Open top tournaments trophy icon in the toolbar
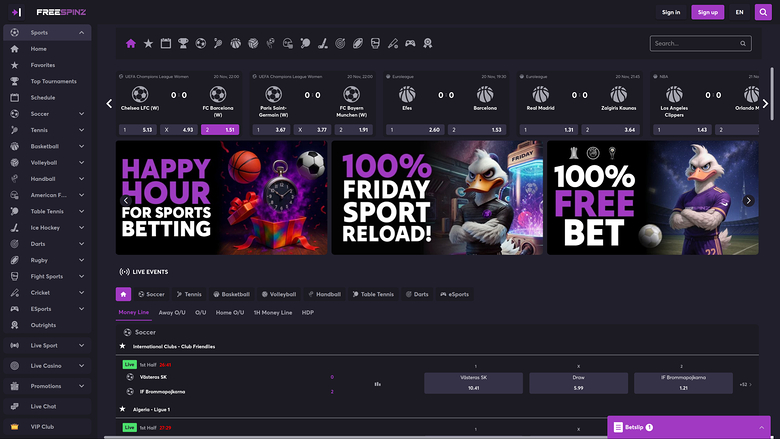Screen dimensions: 780x439 click(183, 44)
